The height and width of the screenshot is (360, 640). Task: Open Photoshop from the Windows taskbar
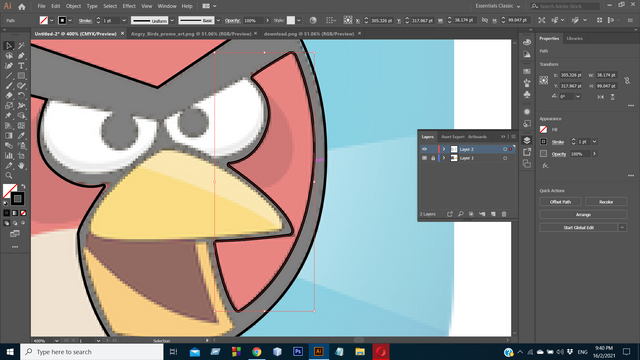[x=298, y=351]
